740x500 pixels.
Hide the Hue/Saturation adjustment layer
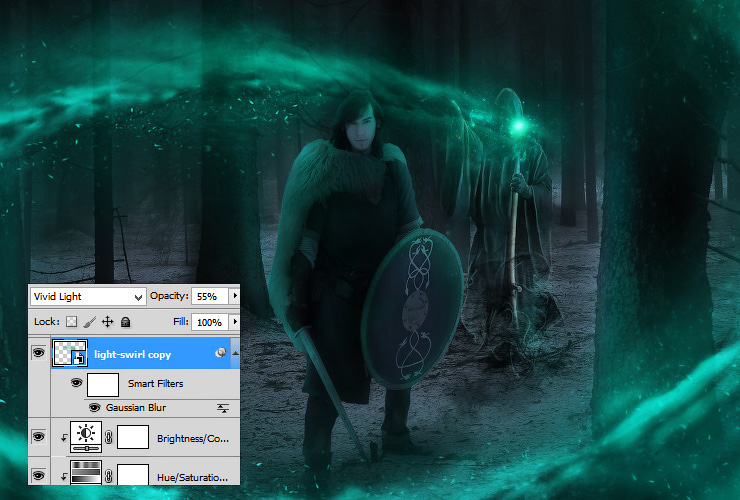(38, 475)
